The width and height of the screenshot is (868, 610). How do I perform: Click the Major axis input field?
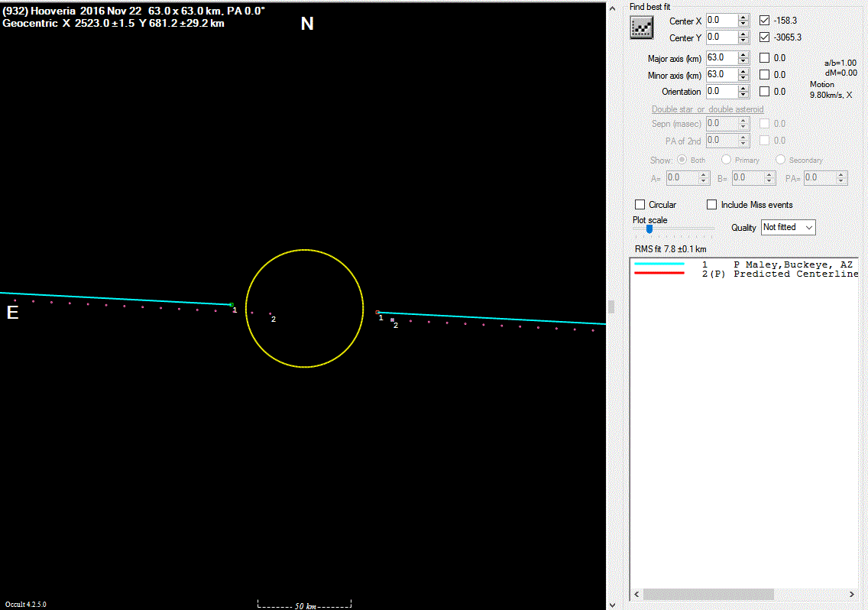(x=721, y=58)
